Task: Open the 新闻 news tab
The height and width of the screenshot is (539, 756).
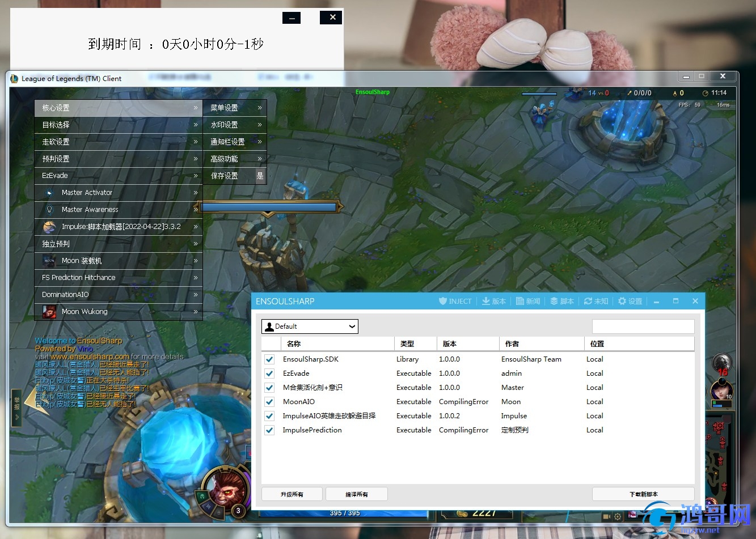Action: (528, 301)
